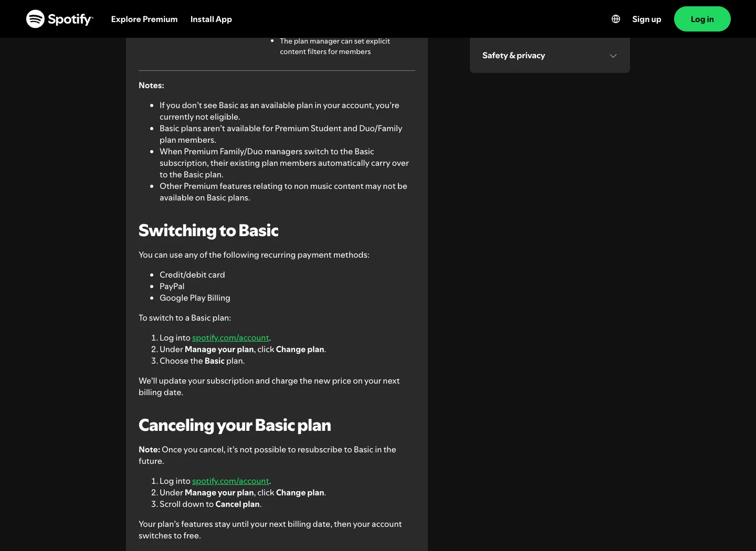Open Explore Premium menu item
This screenshot has width=756, height=551.
[144, 19]
